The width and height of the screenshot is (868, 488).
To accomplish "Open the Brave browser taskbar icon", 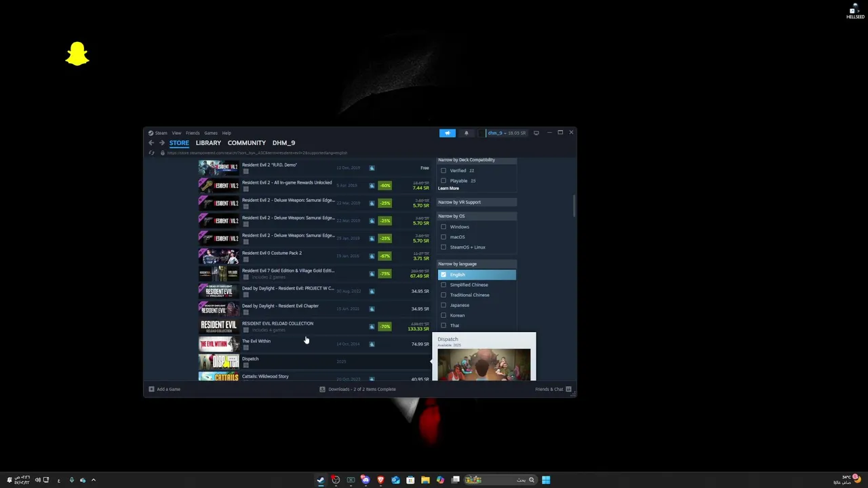I will [x=380, y=480].
